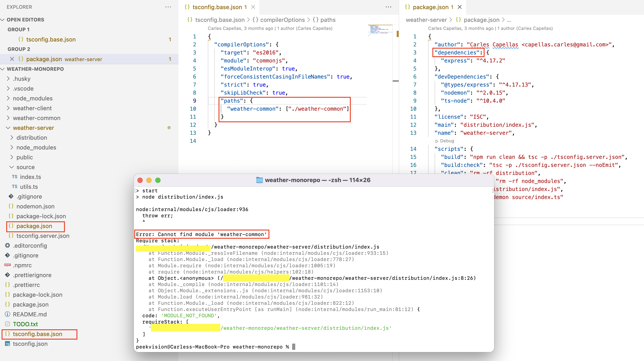Click terminal command prompt line
Viewport: 644px width, 361px height.
pyautogui.click(x=215, y=347)
